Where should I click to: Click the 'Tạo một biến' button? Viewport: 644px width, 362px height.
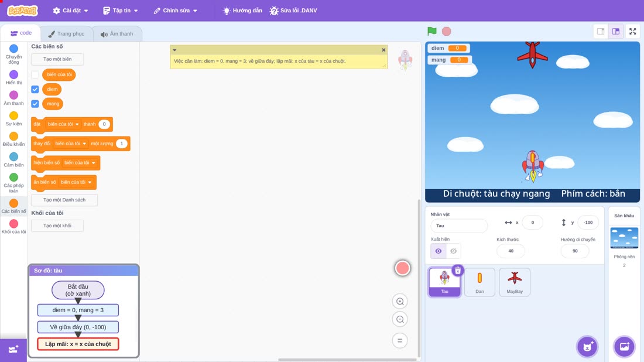[x=57, y=59]
